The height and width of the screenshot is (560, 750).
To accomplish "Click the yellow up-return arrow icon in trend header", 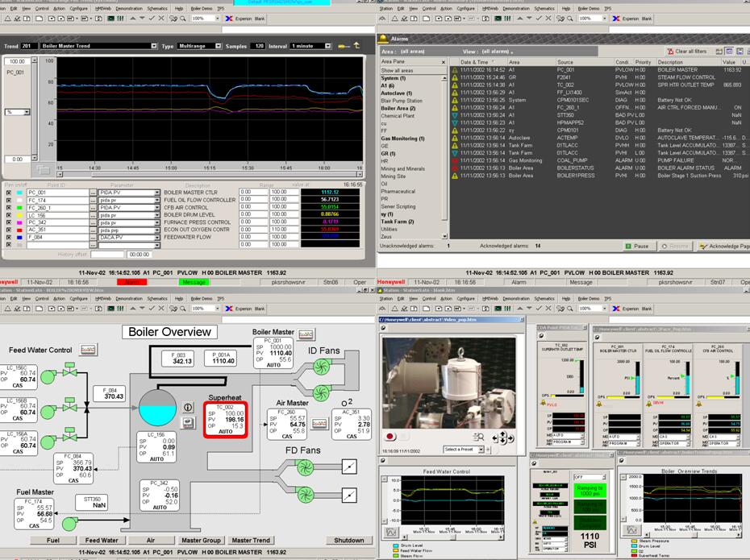I will (356, 45).
